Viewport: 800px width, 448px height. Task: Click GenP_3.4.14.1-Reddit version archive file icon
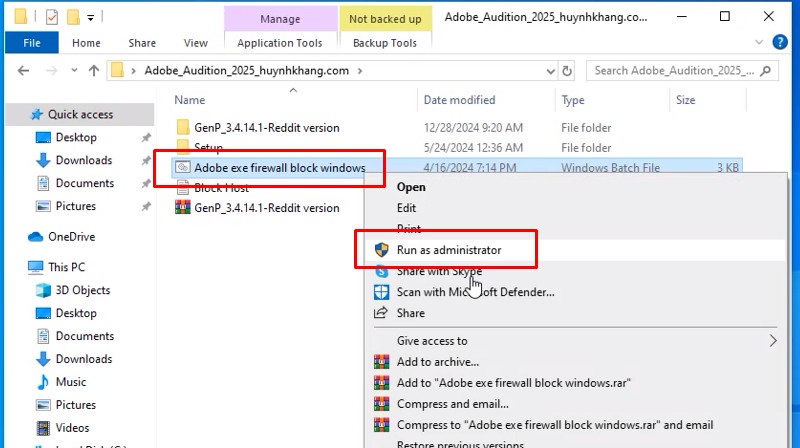pyautogui.click(x=182, y=208)
